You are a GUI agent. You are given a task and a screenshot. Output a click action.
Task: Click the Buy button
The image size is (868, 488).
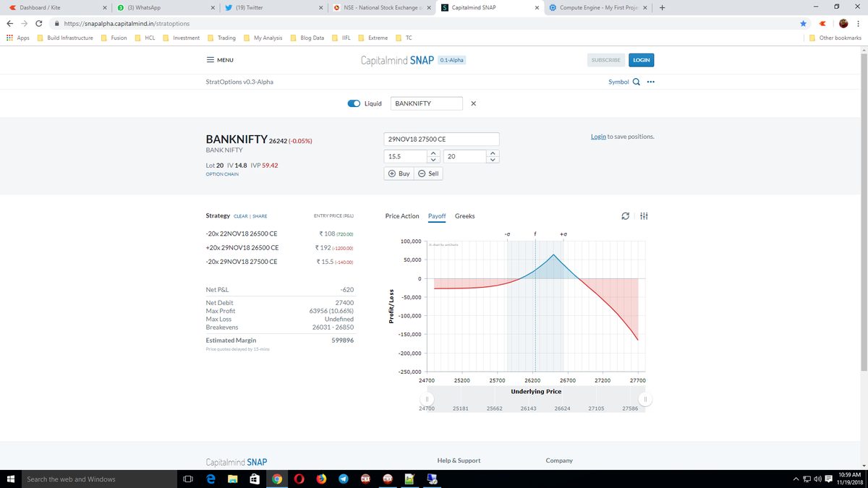(399, 174)
